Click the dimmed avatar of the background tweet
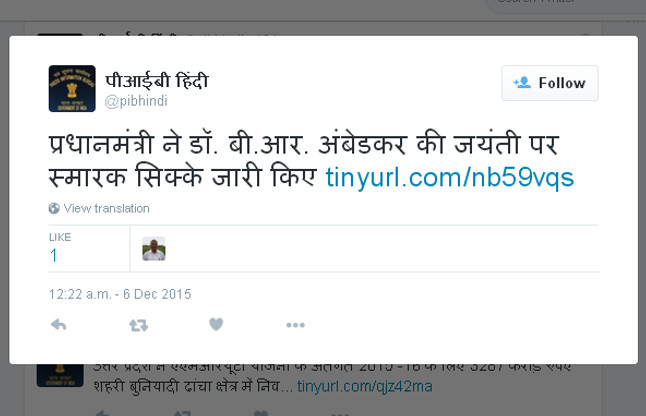The width and height of the screenshot is (646, 416). point(60,375)
